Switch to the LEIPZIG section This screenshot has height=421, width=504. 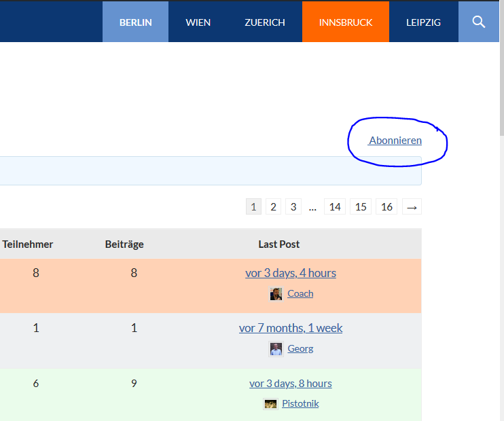(423, 22)
